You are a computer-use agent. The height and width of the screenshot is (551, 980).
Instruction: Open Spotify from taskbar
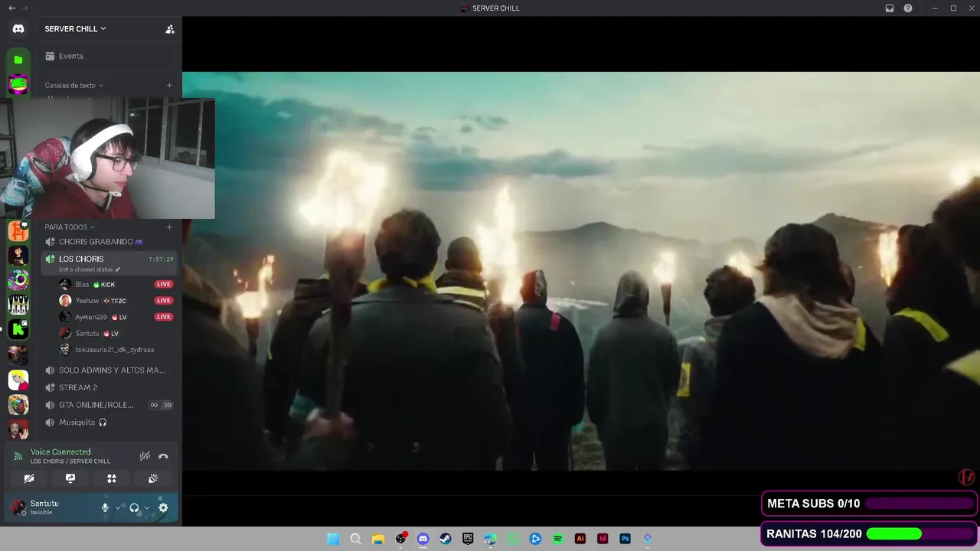pyautogui.click(x=558, y=539)
